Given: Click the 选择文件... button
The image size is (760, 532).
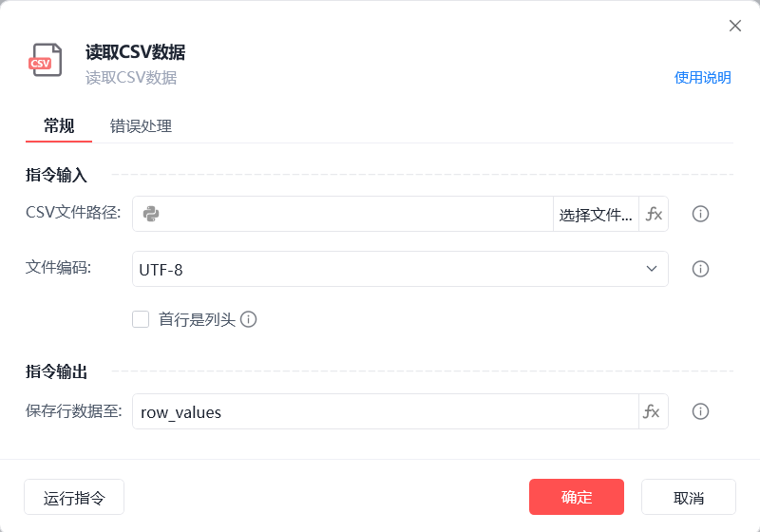Looking at the screenshot, I should coord(596,214).
